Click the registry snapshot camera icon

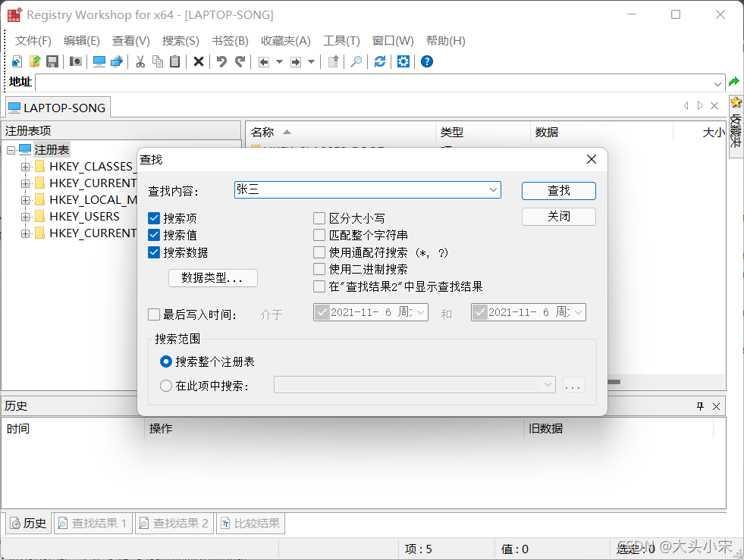(75, 61)
